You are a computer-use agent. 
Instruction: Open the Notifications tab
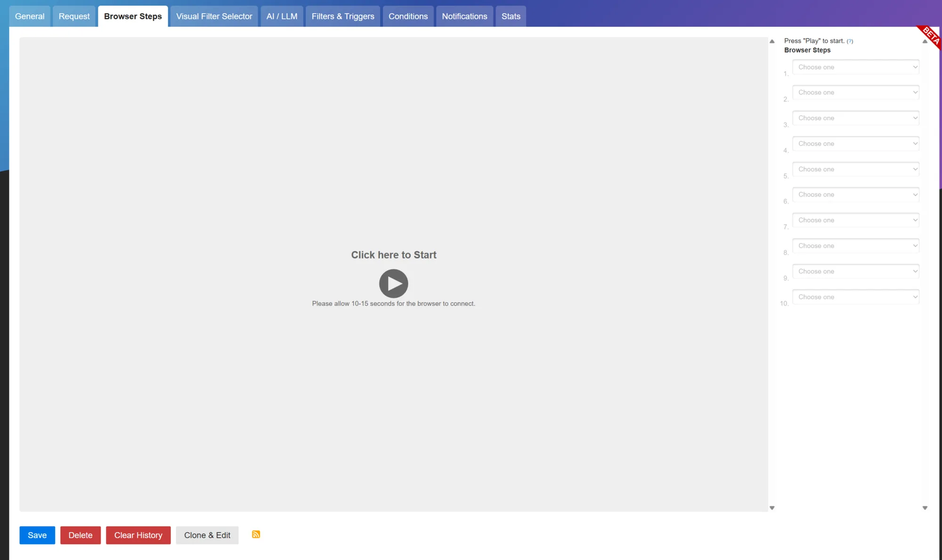pos(464,16)
